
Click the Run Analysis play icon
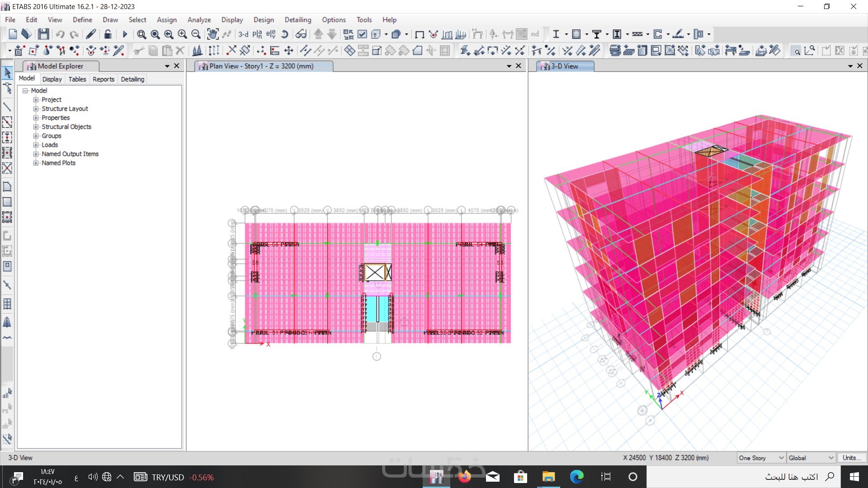click(x=125, y=34)
